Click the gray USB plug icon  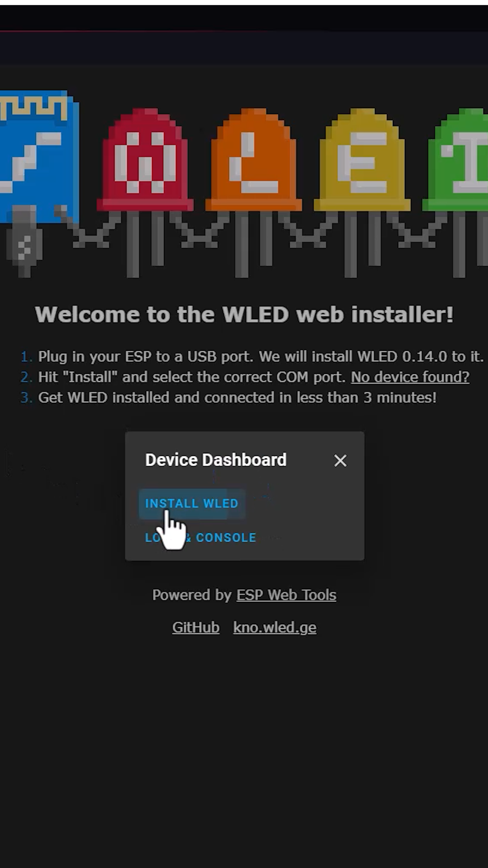(24, 241)
